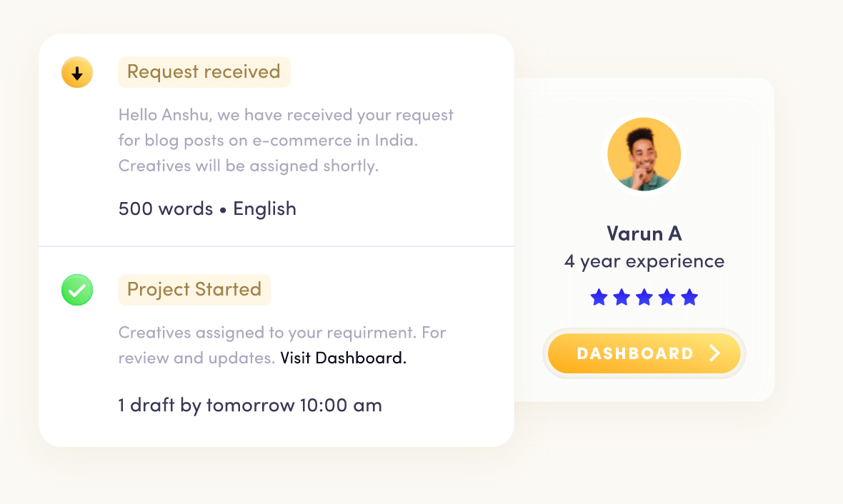Click the Varun A name heading
Screen dimensions: 843x504
[x=644, y=233]
